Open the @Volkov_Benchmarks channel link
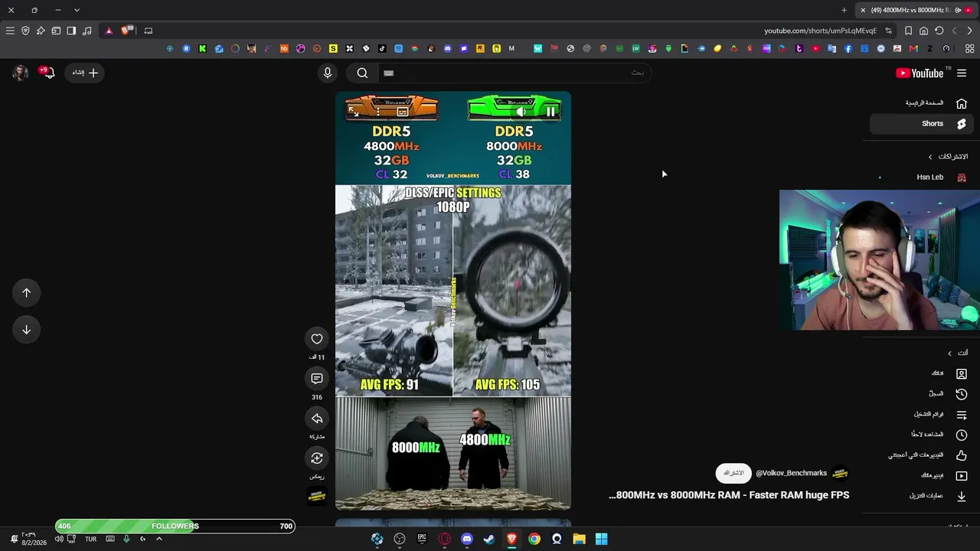This screenshot has height=551, width=980. tap(791, 473)
